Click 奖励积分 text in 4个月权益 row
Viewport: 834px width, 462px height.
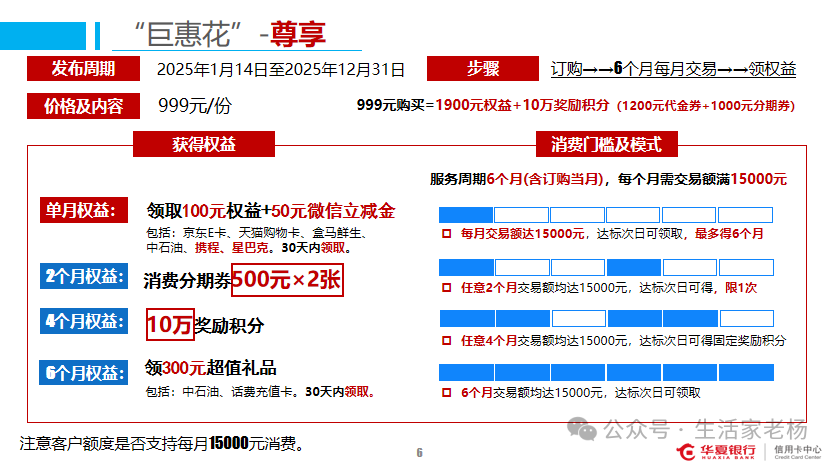tap(229, 325)
